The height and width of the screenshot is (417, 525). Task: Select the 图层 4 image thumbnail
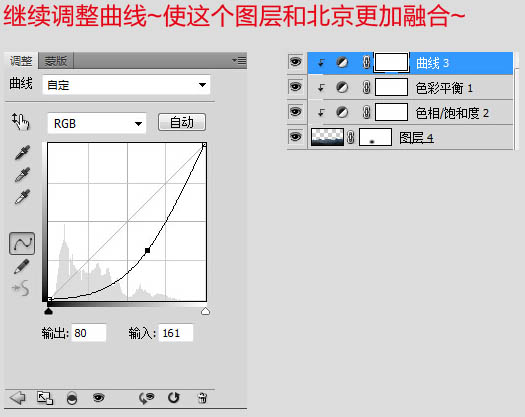327,137
